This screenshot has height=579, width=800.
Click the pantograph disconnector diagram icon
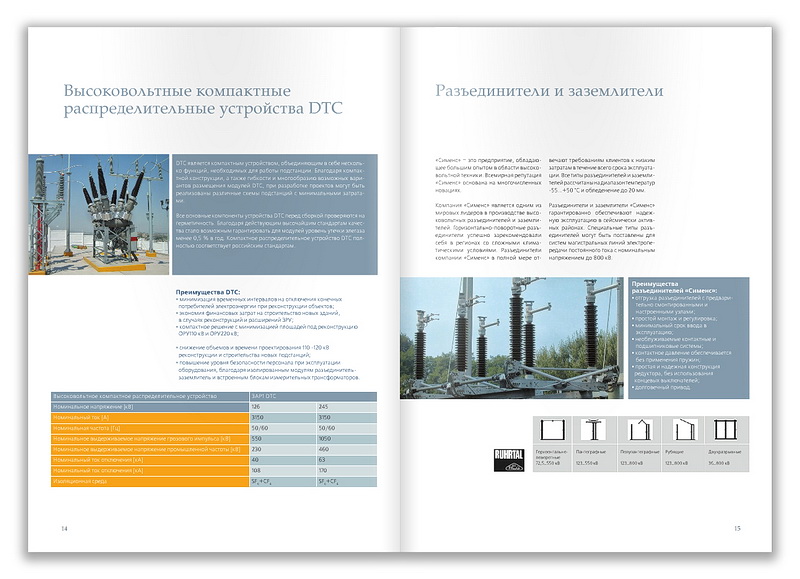point(594,430)
